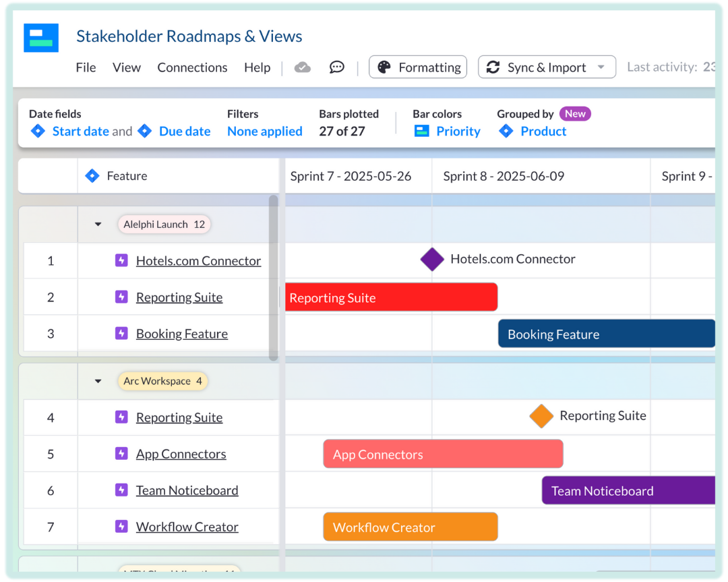Select row number 1
Screen dimensions: 728x582
51,260
